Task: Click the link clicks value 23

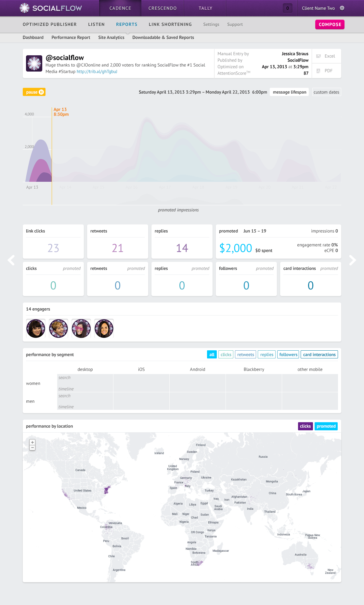Action: [x=53, y=248]
